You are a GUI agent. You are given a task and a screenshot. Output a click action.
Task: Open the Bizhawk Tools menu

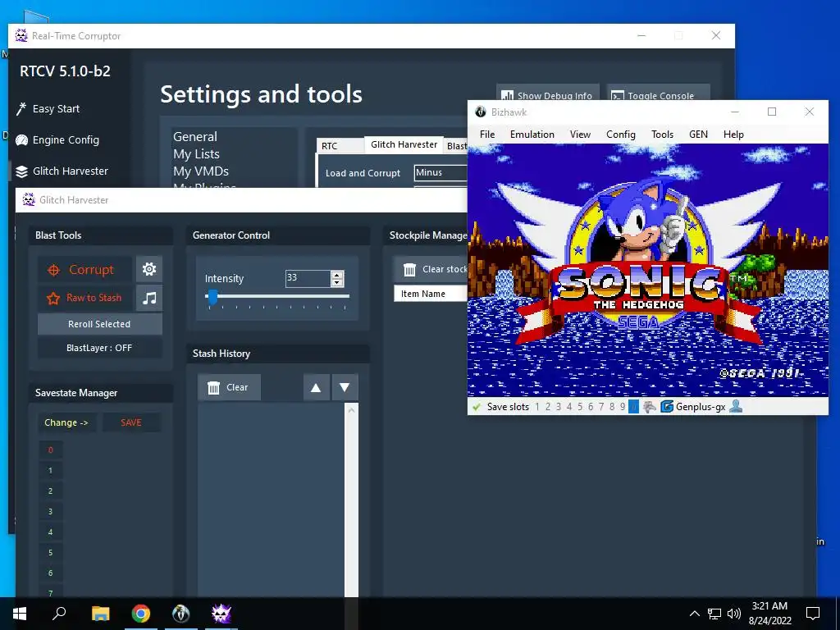pyautogui.click(x=662, y=135)
